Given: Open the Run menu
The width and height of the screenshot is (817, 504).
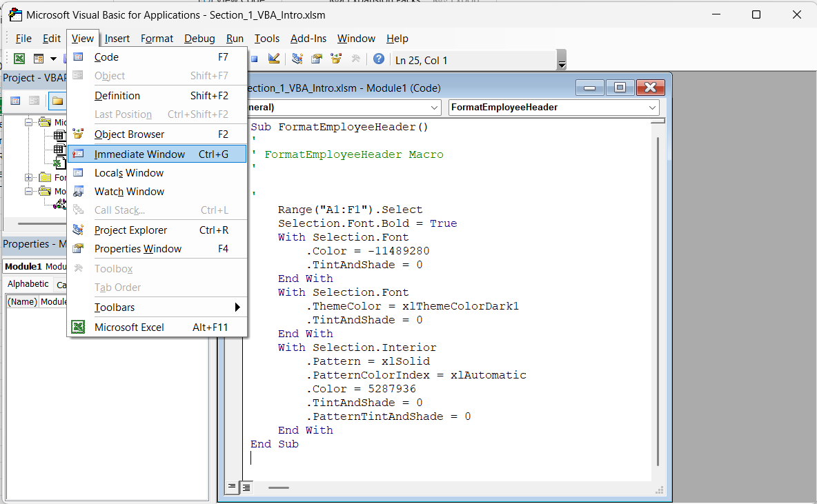Looking at the screenshot, I should click(x=235, y=39).
